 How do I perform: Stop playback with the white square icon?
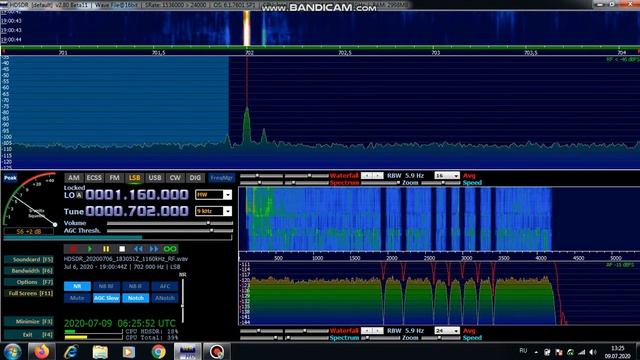click(122, 249)
